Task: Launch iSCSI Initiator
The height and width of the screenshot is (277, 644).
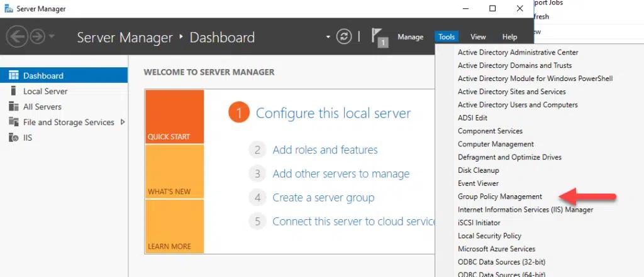Action: [479, 223]
